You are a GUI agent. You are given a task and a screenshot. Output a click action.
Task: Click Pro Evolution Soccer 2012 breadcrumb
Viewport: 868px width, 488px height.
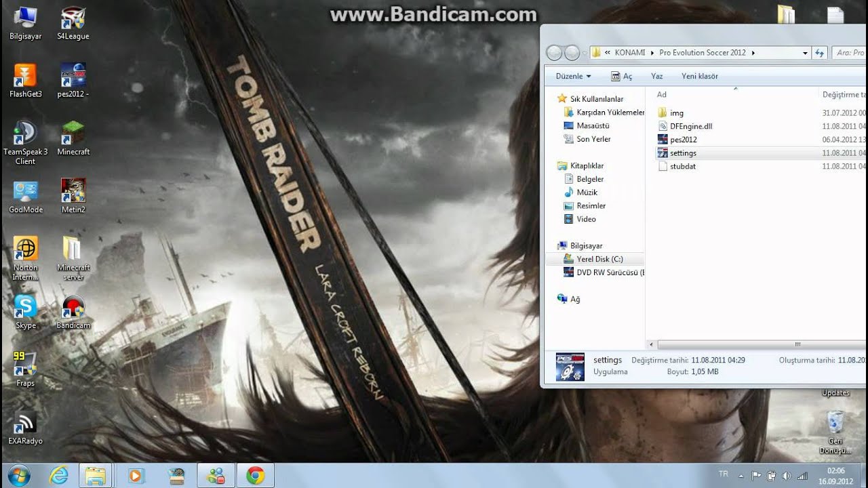702,52
